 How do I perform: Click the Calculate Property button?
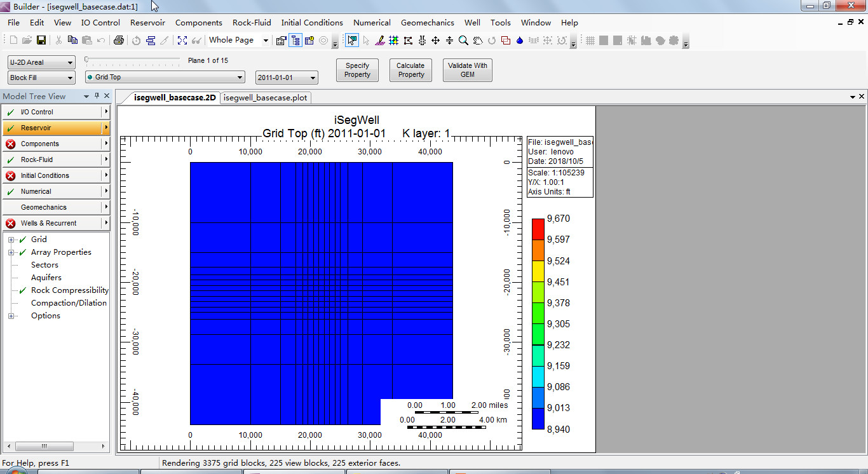click(x=410, y=70)
